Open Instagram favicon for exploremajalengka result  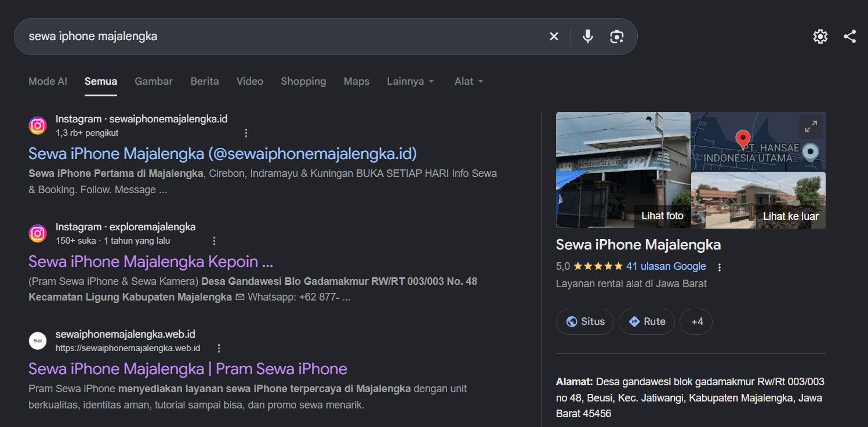(x=38, y=233)
